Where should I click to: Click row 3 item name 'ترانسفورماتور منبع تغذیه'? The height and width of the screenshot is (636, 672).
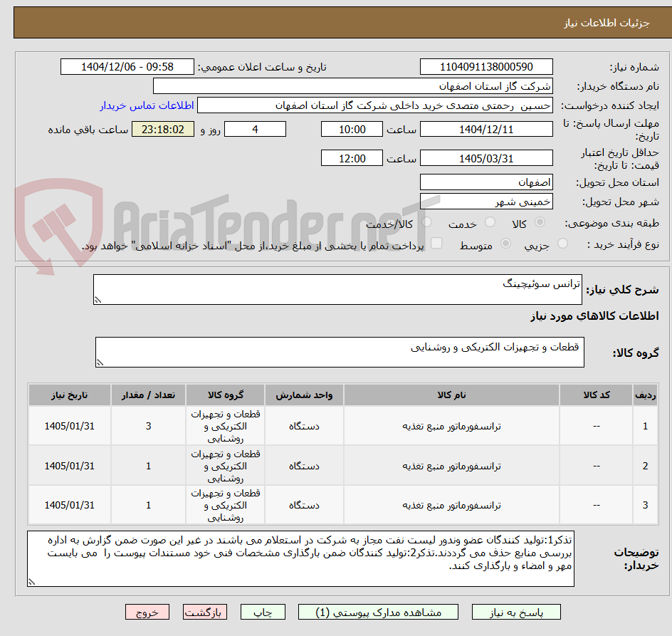coord(451,506)
